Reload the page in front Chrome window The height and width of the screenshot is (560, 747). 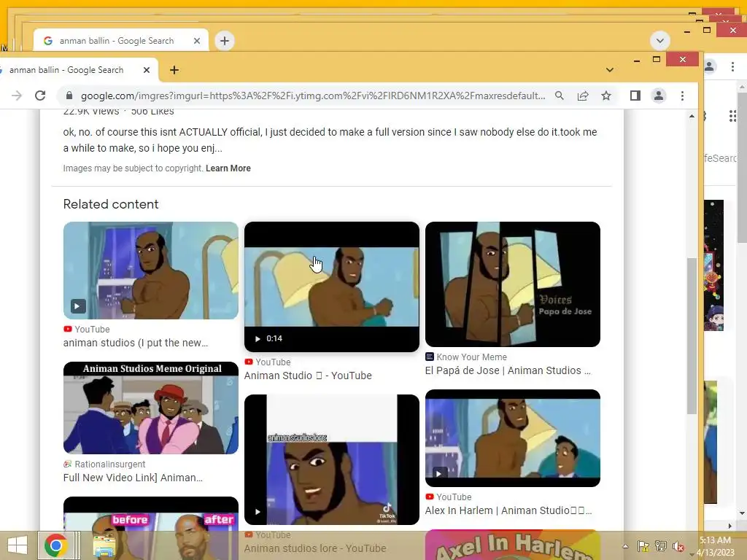pyautogui.click(x=40, y=96)
